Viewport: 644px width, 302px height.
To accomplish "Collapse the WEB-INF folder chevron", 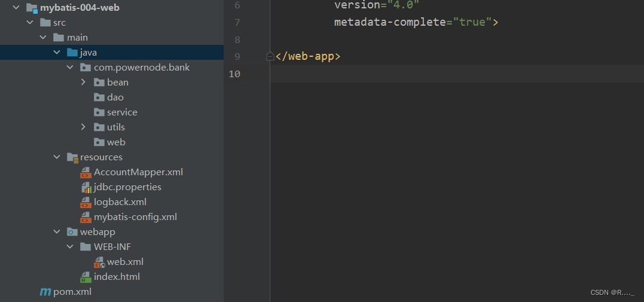I will click(x=70, y=246).
